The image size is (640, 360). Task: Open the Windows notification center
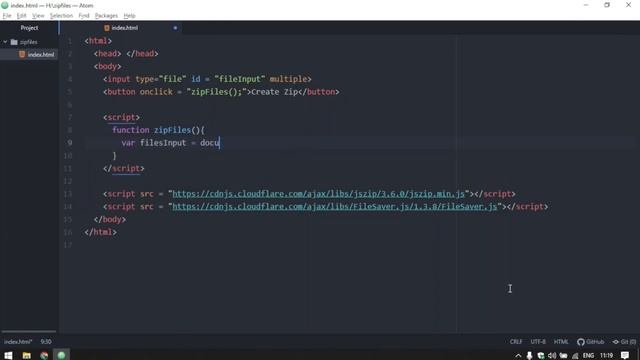click(625, 356)
